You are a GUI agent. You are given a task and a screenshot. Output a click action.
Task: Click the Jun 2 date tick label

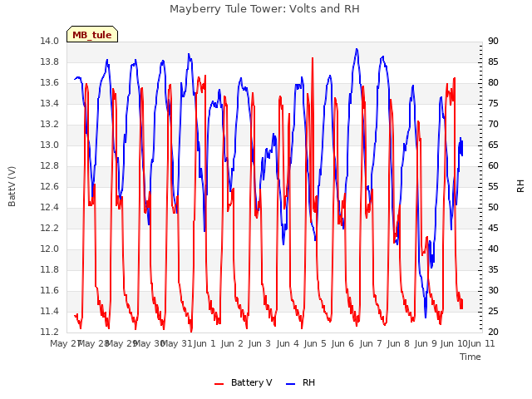232,344
